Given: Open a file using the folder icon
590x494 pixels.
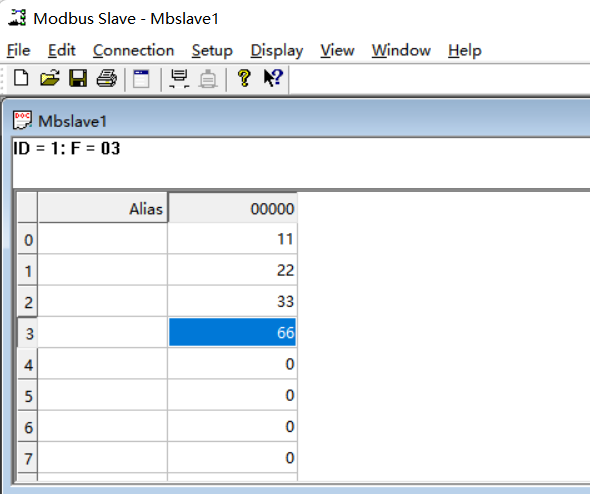Looking at the screenshot, I should click(50, 78).
